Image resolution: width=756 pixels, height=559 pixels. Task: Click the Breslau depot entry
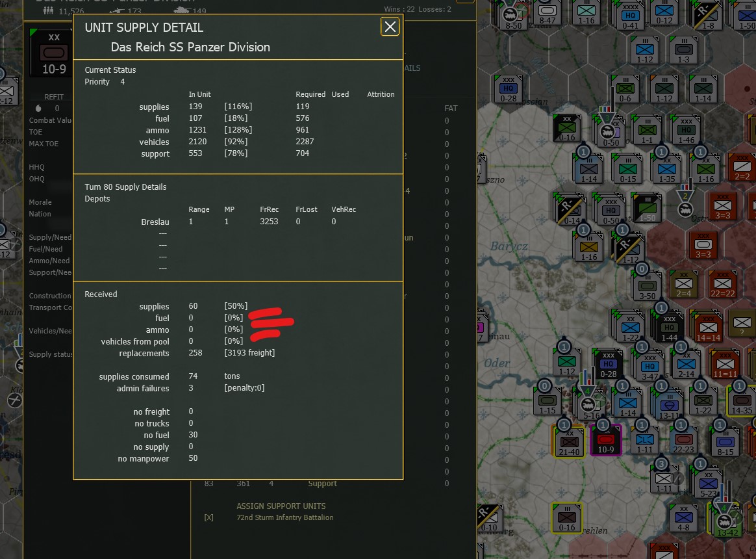[155, 222]
